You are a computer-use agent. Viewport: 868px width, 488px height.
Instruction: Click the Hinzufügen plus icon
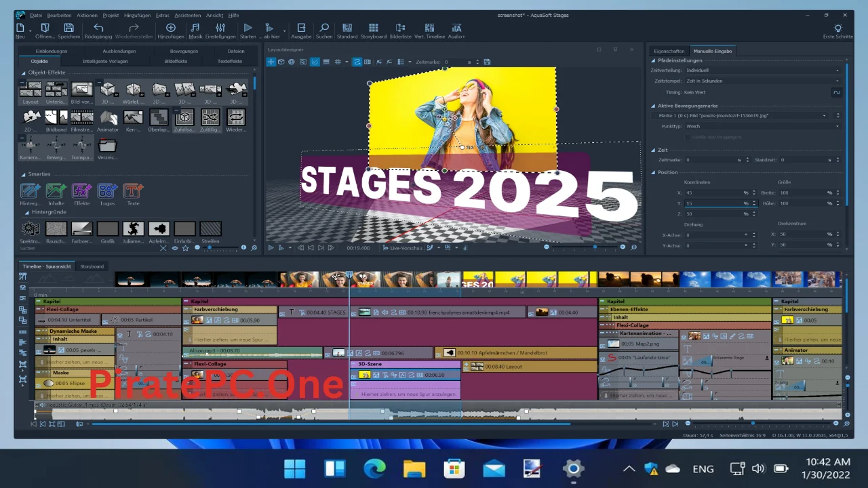point(171,31)
